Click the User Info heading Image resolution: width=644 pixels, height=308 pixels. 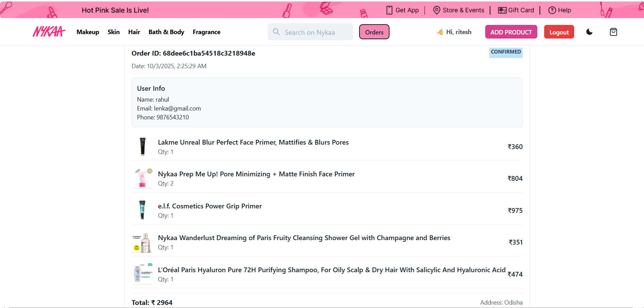point(151,88)
